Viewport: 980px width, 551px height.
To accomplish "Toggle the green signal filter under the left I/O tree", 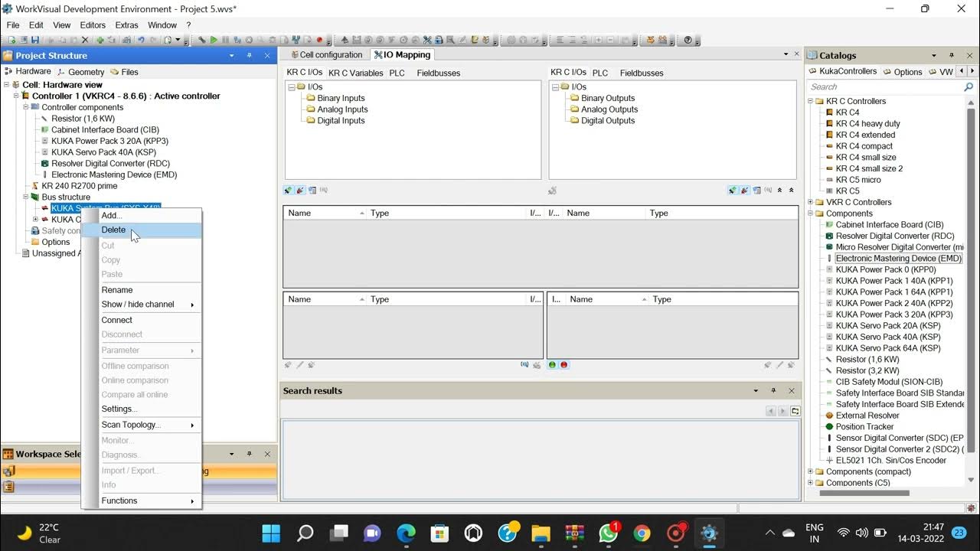I will [289, 190].
